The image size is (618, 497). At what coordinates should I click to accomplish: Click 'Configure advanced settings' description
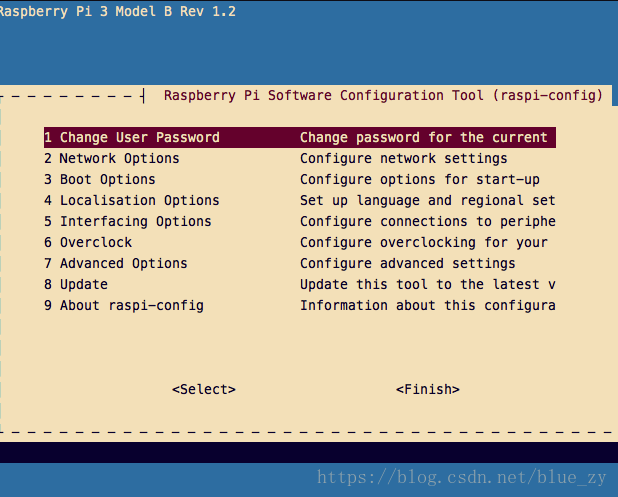408,263
